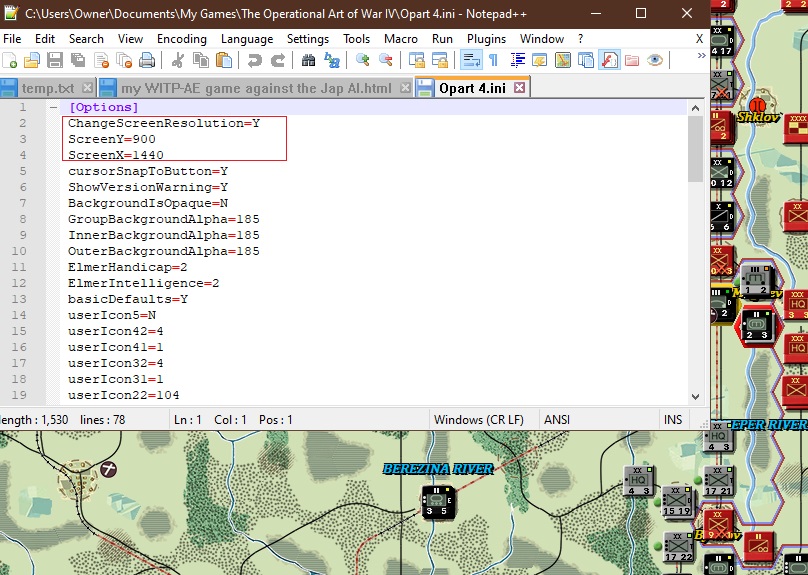This screenshot has height=575, width=808.
Task: Open the Edit menu
Action: (45, 39)
